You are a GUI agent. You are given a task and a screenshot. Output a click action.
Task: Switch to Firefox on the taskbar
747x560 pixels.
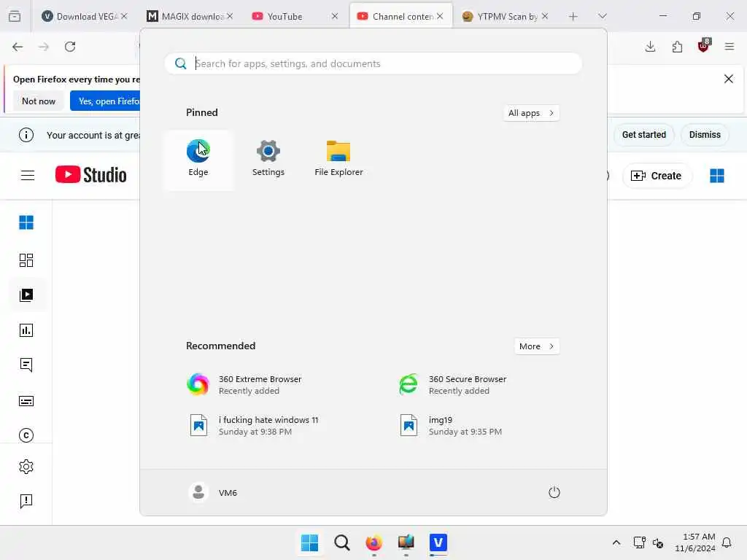pos(374,542)
